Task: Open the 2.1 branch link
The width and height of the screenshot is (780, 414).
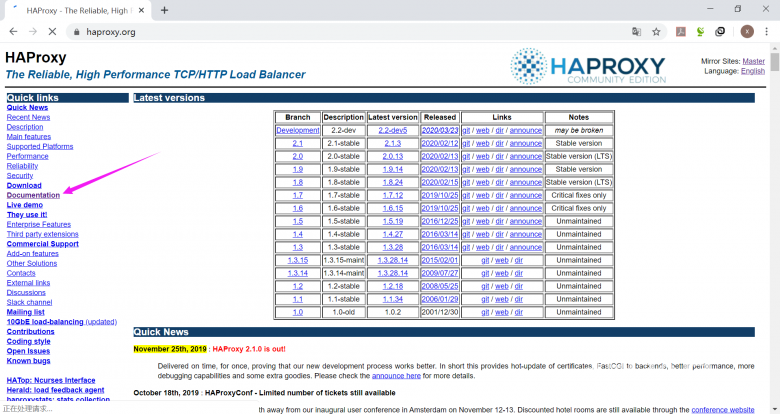Action: (x=297, y=143)
